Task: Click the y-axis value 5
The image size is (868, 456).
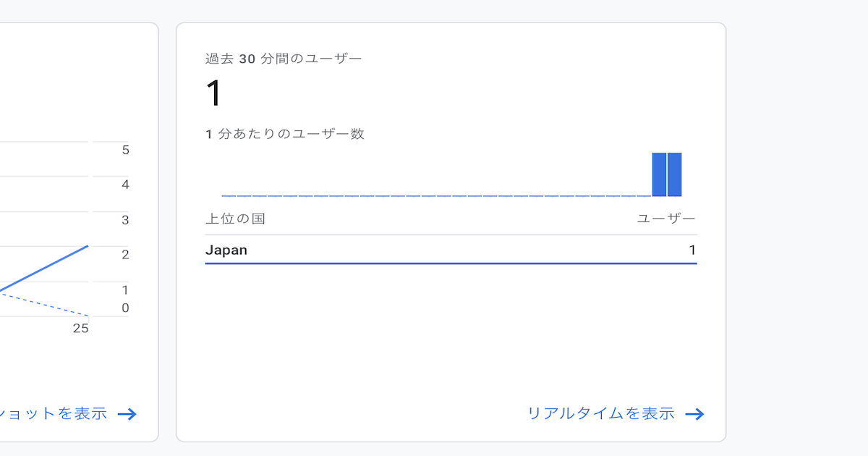Action: pyautogui.click(x=125, y=151)
